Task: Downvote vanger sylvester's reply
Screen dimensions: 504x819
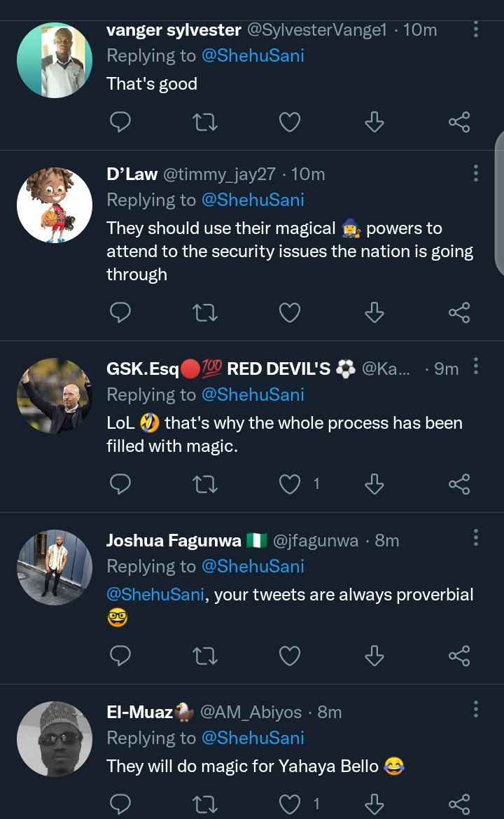Action: (374, 123)
